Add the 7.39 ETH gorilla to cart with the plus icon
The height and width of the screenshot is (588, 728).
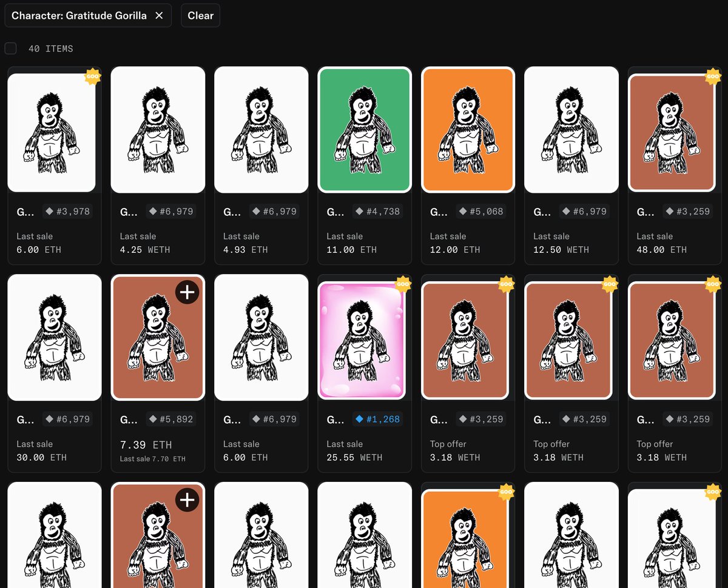coord(187,292)
